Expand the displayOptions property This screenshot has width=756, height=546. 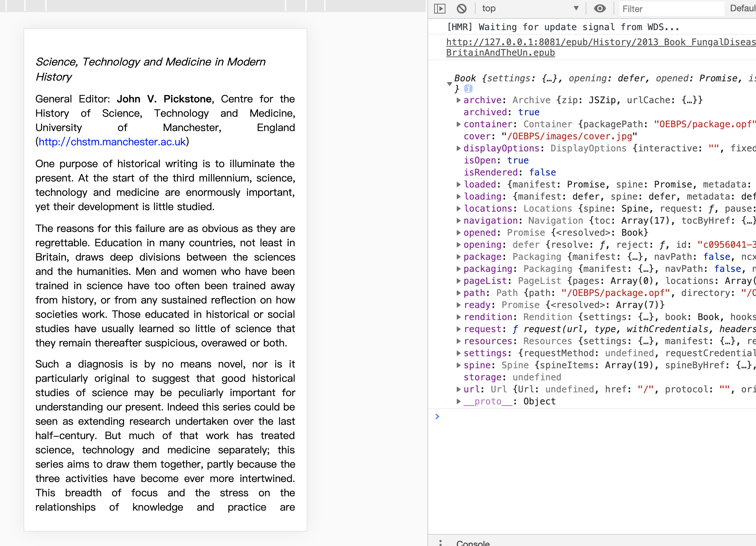[x=458, y=148]
